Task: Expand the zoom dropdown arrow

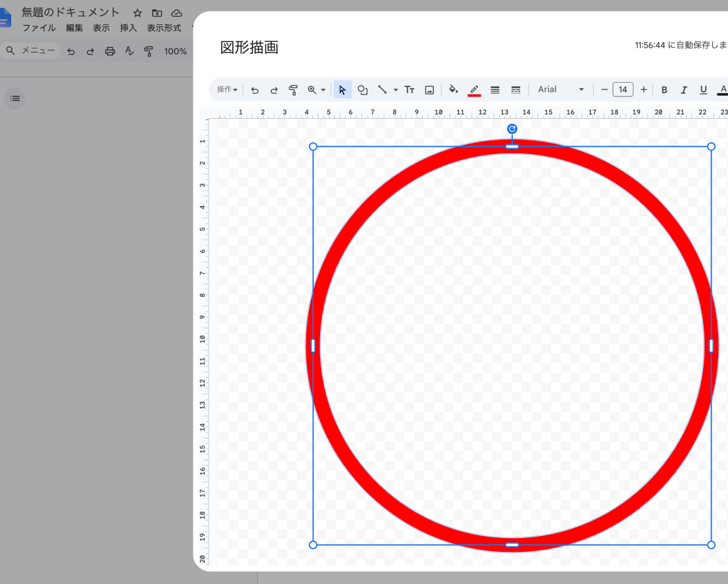Action: [323, 90]
